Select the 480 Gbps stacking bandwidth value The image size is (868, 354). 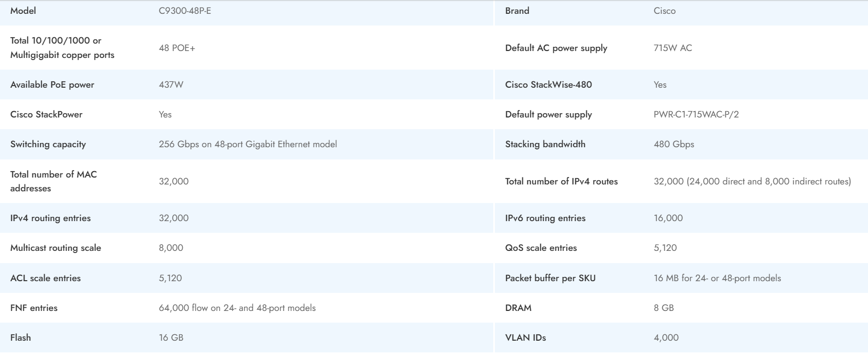tap(673, 144)
